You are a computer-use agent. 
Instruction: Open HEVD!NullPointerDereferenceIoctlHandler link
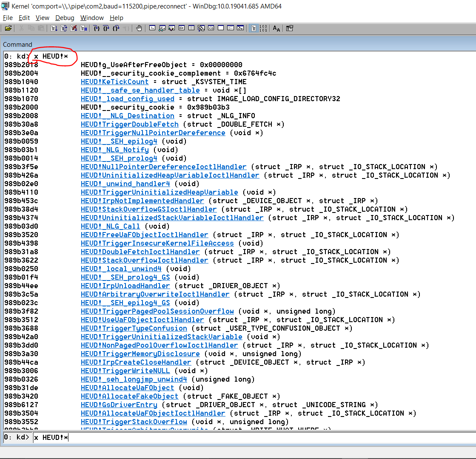click(164, 167)
